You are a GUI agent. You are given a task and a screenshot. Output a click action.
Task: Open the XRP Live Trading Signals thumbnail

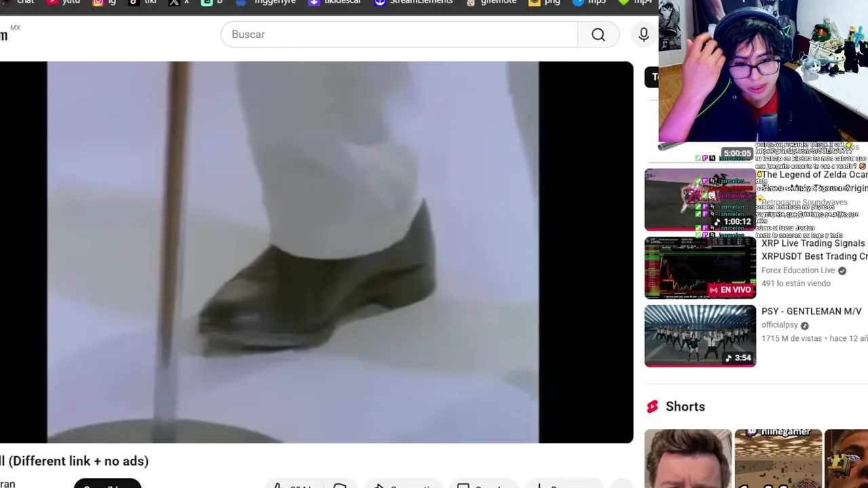point(700,268)
